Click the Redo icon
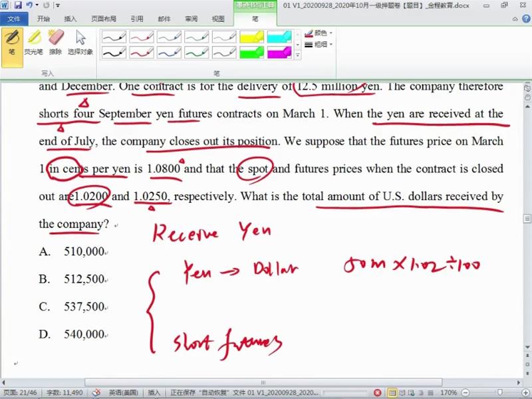The width and height of the screenshot is (532, 399). (46, 5)
